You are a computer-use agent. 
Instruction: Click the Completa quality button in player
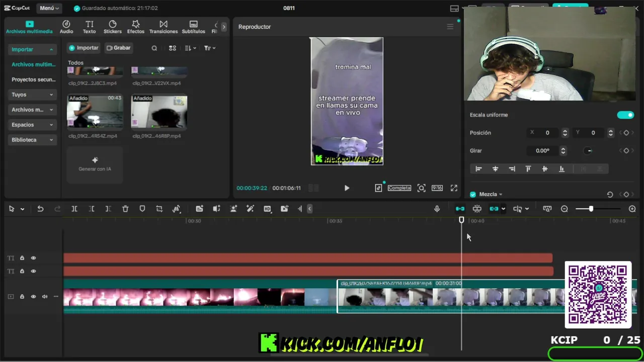pyautogui.click(x=399, y=188)
